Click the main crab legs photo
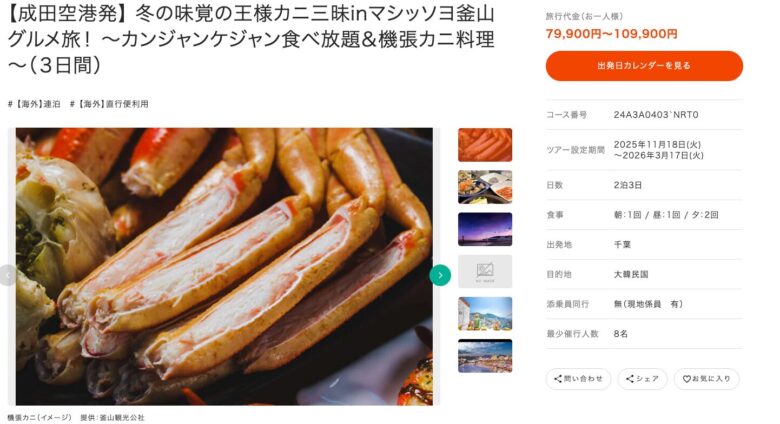Image resolution: width=780 pixels, height=424 pixels. pos(224,266)
